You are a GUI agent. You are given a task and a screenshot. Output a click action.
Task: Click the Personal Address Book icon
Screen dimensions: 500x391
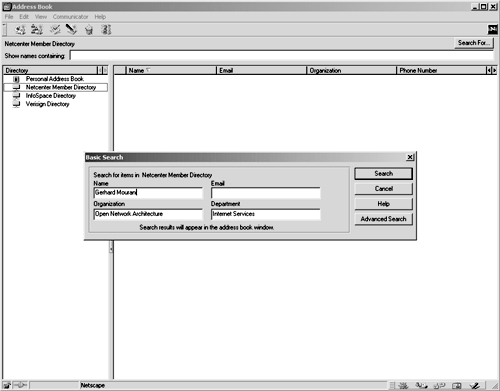[16, 79]
